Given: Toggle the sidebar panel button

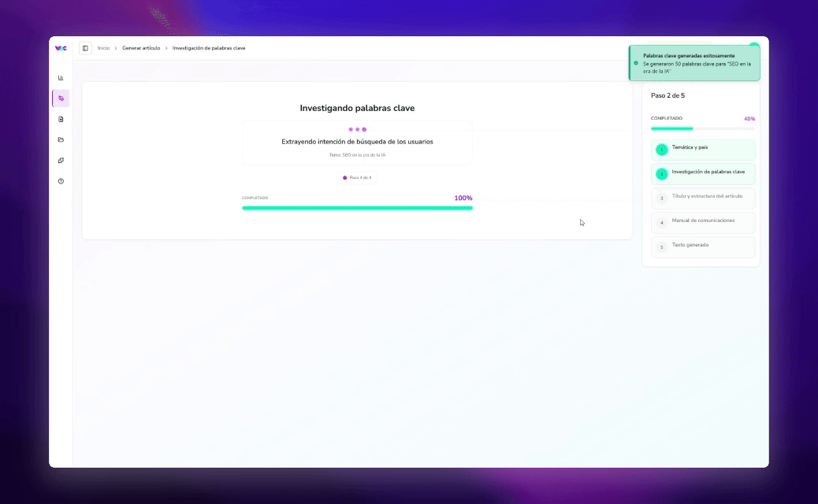Looking at the screenshot, I should tap(85, 48).
